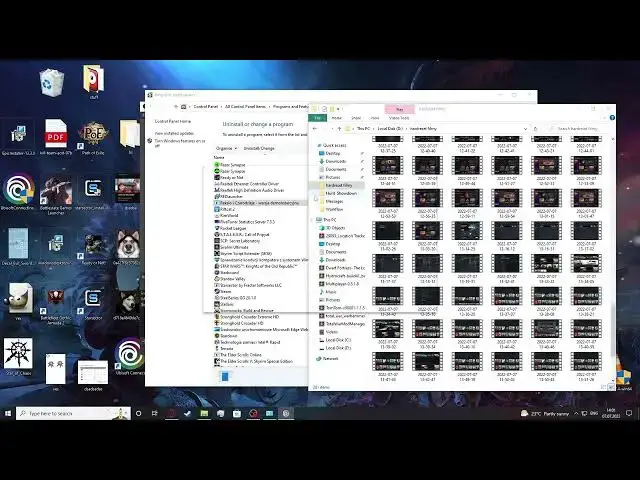Select Downloads under Quick access
The width and height of the screenshot is (640, 480).
pos(335,161)
